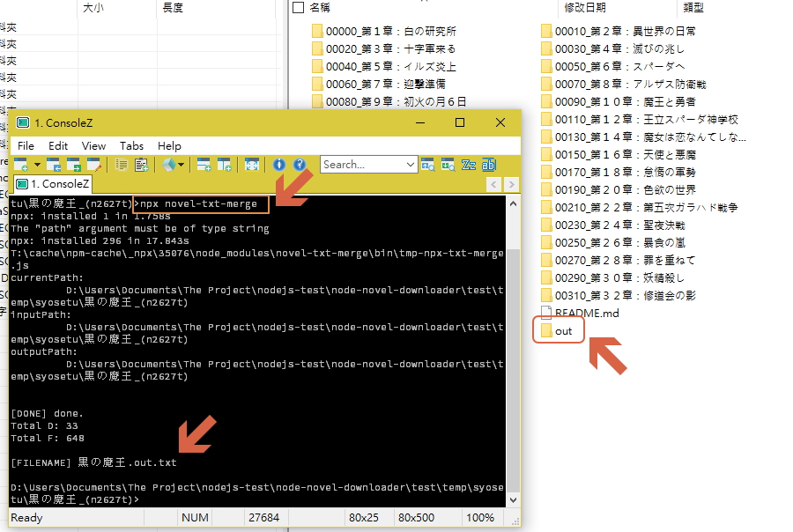Click the 名稱 column header in file list
Image resolution: width=793 pixels, height=532 pixels.
[x=320, y=8]
